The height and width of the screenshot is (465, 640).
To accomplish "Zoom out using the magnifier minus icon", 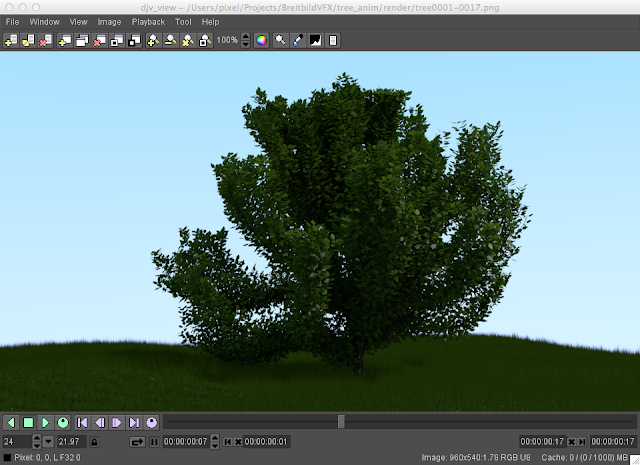I will pos(171,40).
